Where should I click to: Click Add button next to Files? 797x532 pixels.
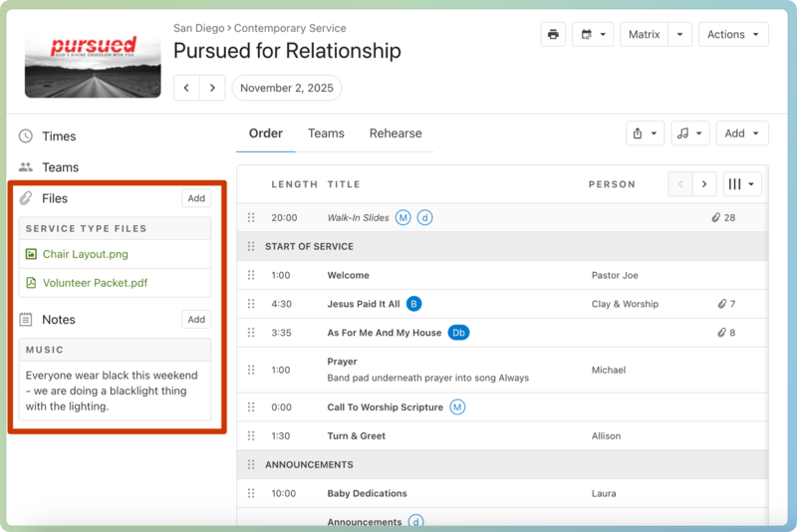click(196, 198)
